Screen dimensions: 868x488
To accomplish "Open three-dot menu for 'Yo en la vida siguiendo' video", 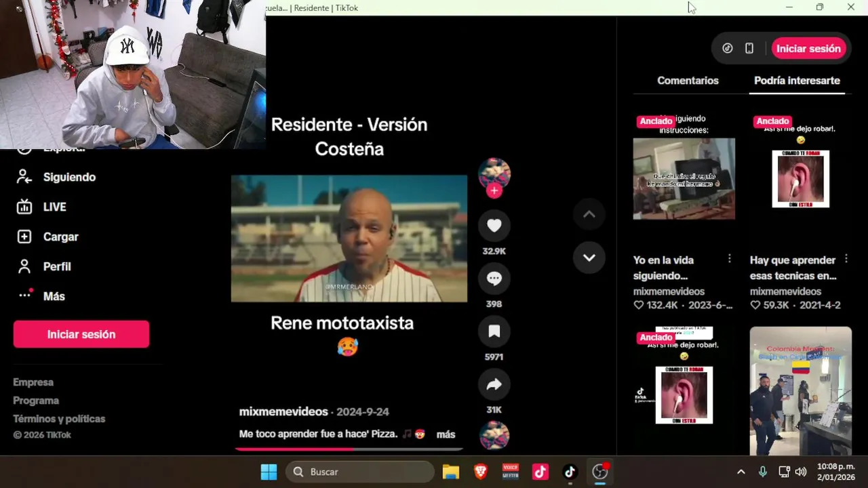I will point(730,259).
